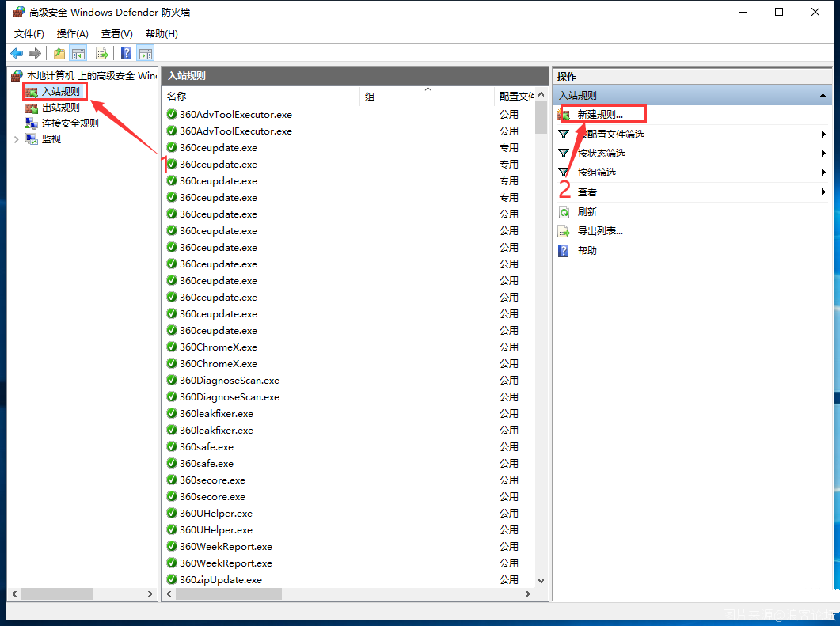840x626 pixels.
Task: Click the 导出列表 icon in the actions pane
Action: tap(564, 231)
